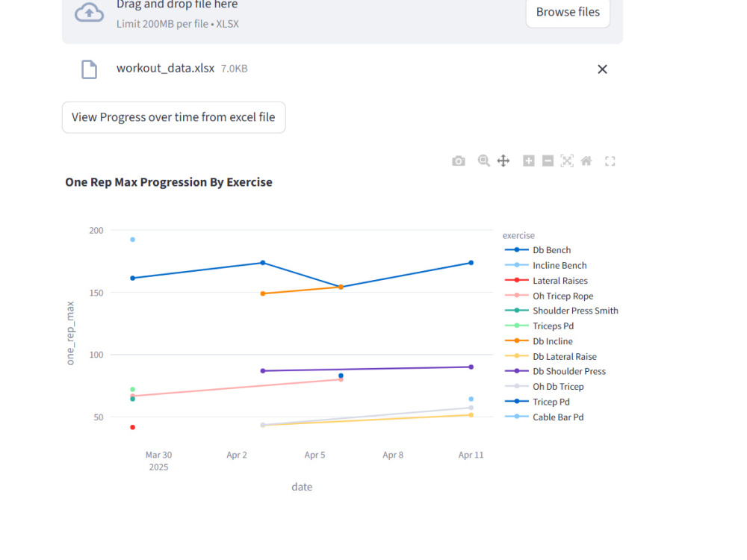Download plot as PNG camera icon
The image size is (747, 560).
coord(459,161)
